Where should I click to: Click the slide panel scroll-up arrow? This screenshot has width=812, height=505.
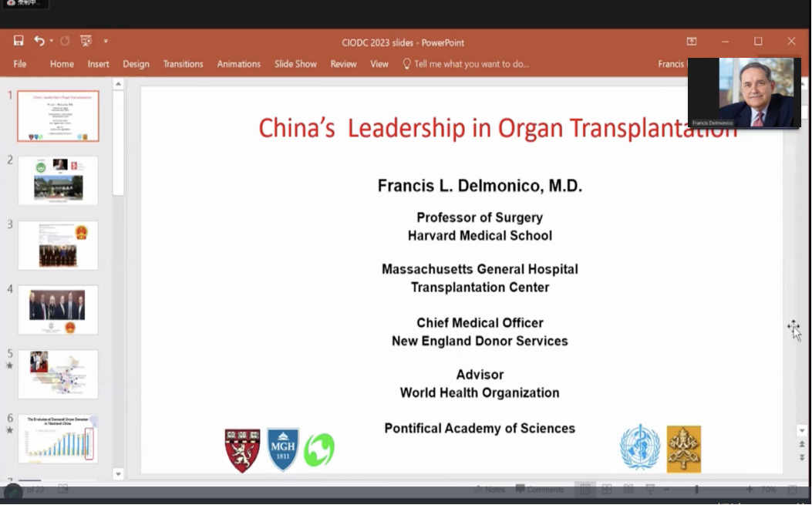tap(118, 84)
